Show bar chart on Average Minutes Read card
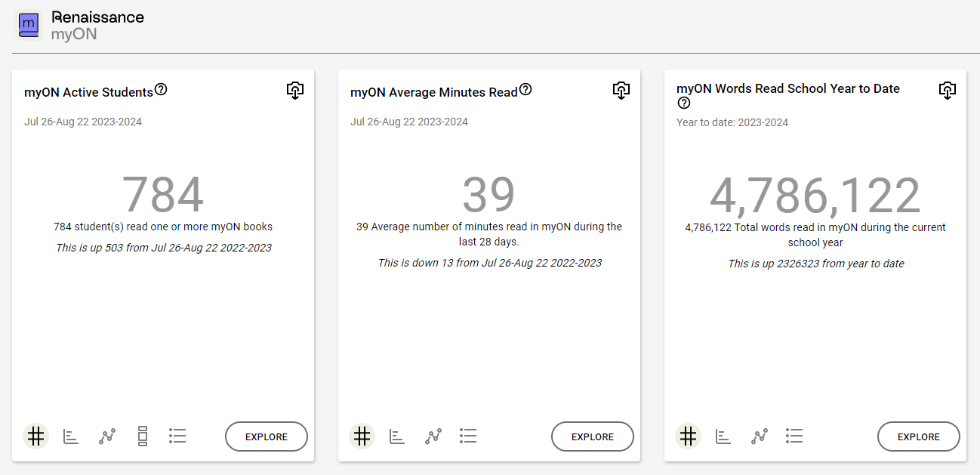The width and height of the screenshot is (980, 475). pyautogui.click(x=397, y=436)
